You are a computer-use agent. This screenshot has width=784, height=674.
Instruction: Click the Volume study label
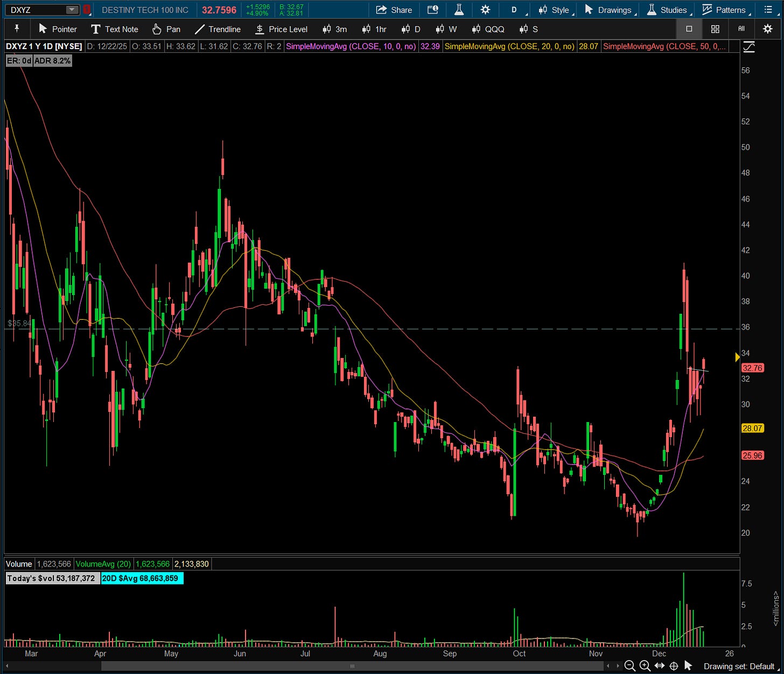tap(19, 564)
